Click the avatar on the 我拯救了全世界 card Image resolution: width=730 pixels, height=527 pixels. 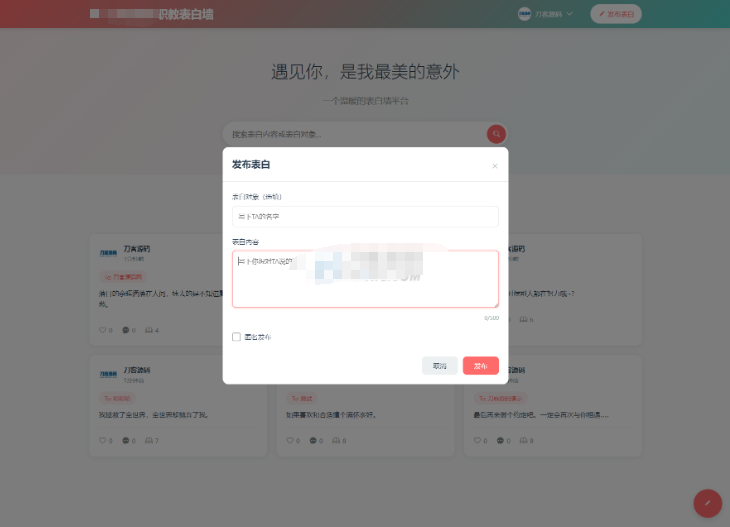point(108,374)
